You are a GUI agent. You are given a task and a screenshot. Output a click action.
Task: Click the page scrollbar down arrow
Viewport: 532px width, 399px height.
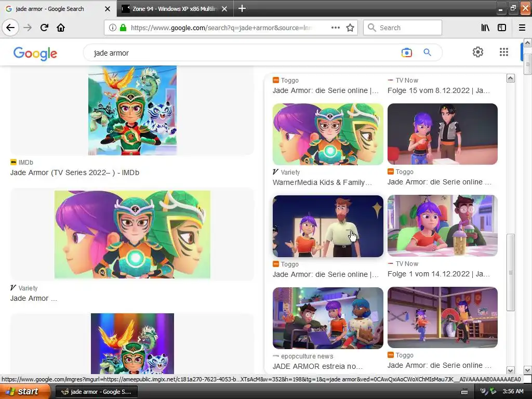[527, 370]
